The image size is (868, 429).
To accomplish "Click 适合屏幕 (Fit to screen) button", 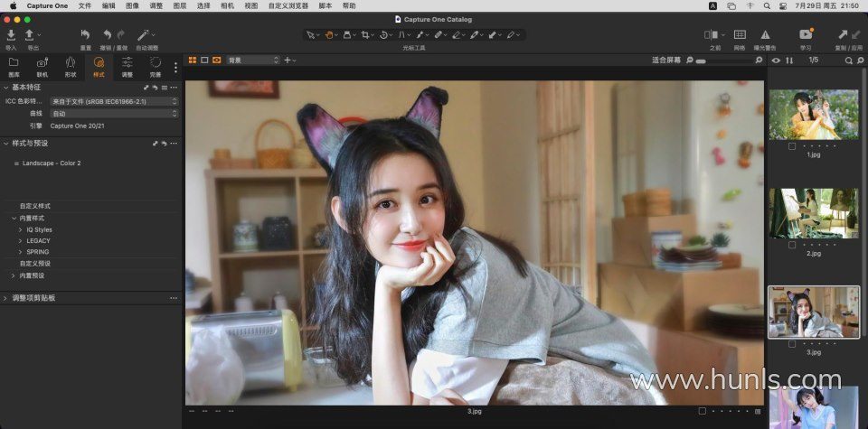I will (x=666, y=60).
